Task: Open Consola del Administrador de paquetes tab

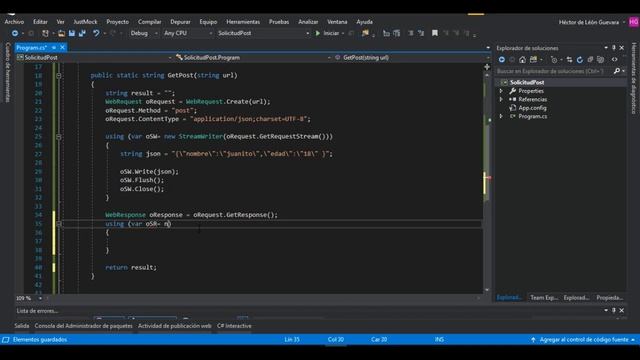Action: [x=84, y=326]
